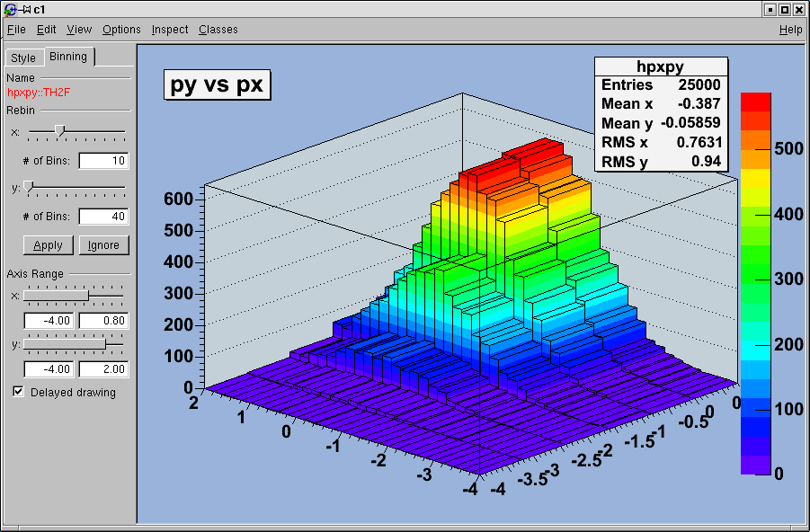Click the x axis maximum field showing 0.80
Viewport: 810px width, 532px height.
tap(103, 321)
